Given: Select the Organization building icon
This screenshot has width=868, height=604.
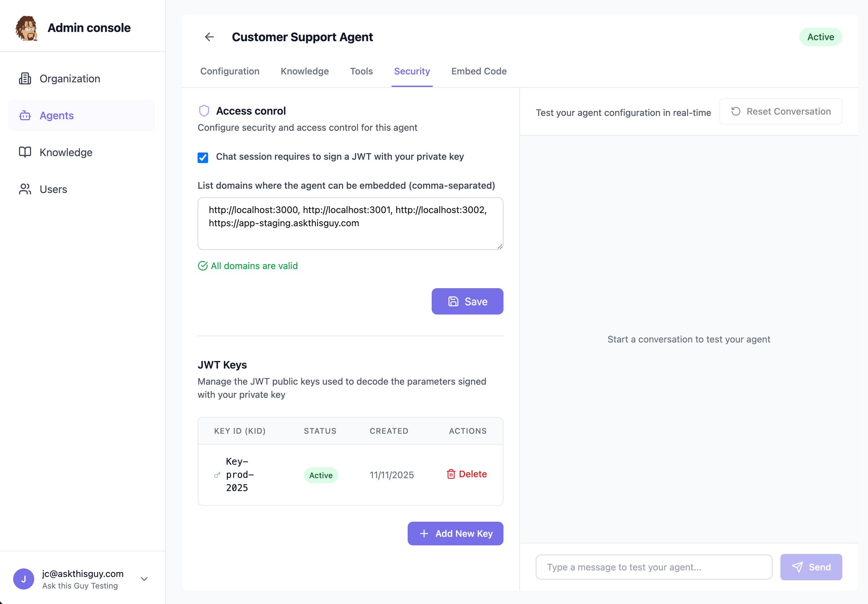Looking at the screenshot, I should click(x=25, y=78).
